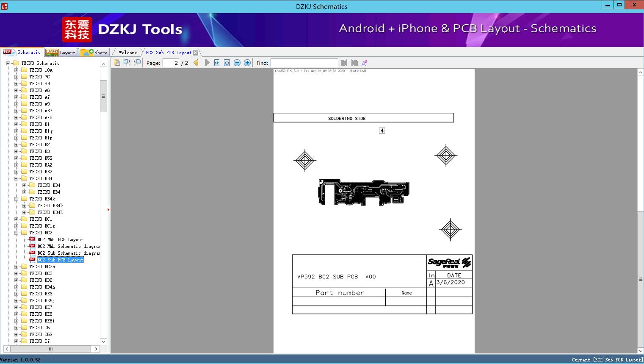The width and height of the screenshot is (644, 364).
Task: Select TECNO B5S folder
Action: (41, 158)
